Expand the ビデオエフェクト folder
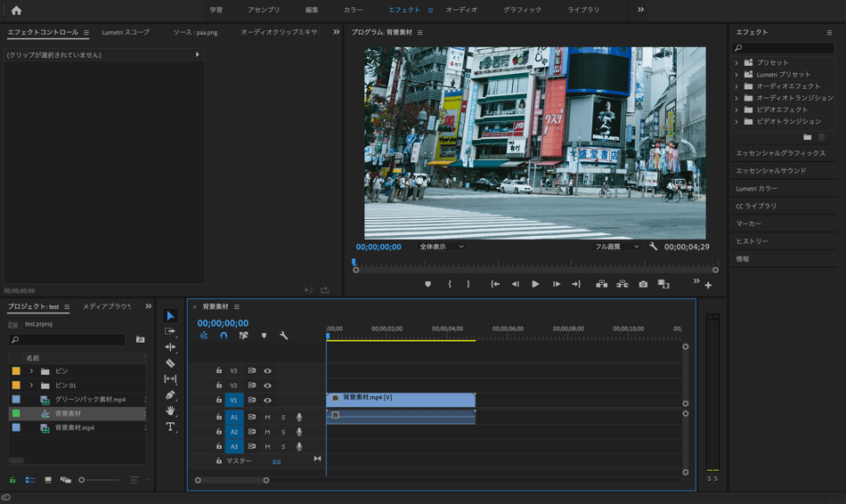846x504 pixels. (x=736, y=110)
